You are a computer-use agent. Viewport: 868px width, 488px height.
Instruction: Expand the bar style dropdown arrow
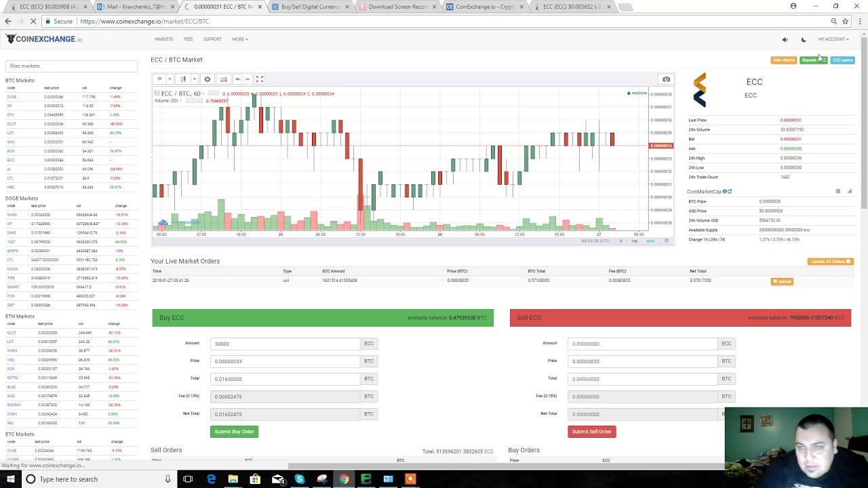[194, 79]
